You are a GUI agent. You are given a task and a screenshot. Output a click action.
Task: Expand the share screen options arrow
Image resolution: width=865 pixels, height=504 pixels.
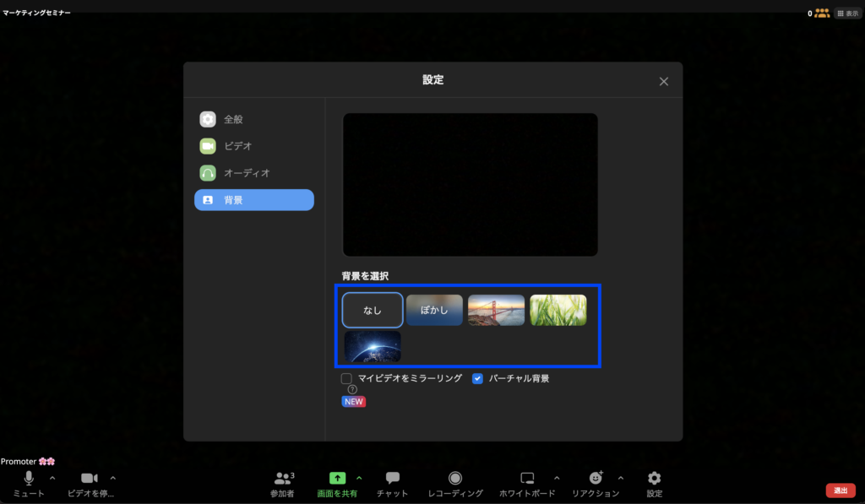pos(359,478)
